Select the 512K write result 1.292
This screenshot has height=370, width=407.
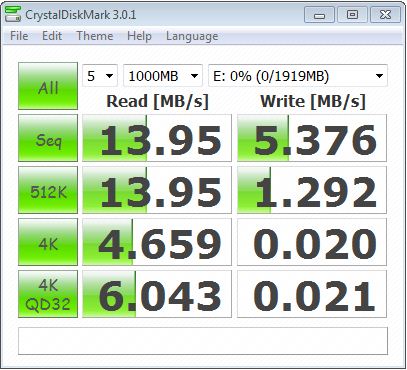point(312,190)
